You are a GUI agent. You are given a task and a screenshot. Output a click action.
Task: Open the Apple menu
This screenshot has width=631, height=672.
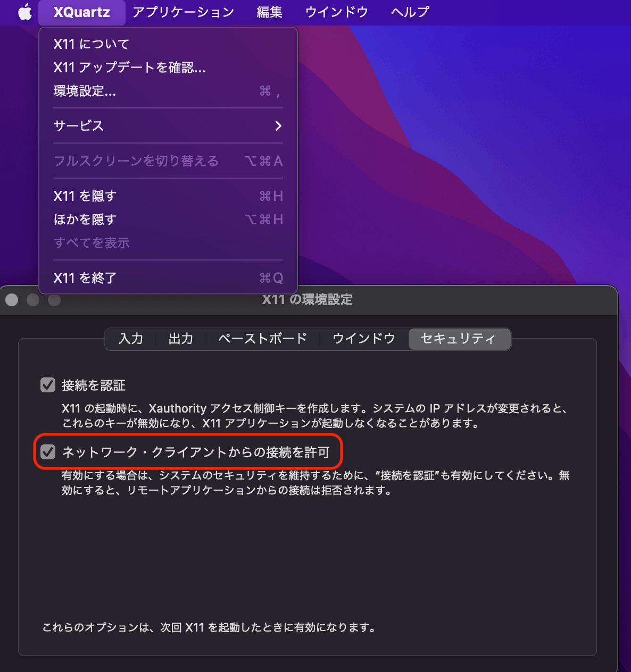click(x=25, y=12)
